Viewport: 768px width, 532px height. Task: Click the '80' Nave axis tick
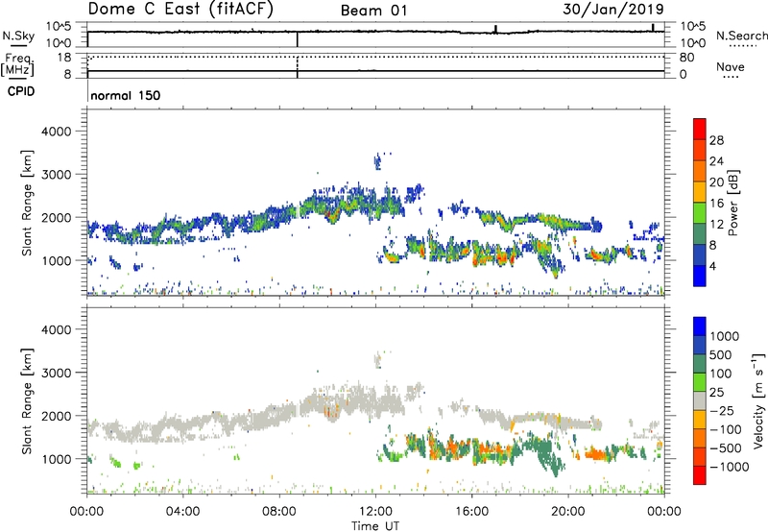pos(686,58)
